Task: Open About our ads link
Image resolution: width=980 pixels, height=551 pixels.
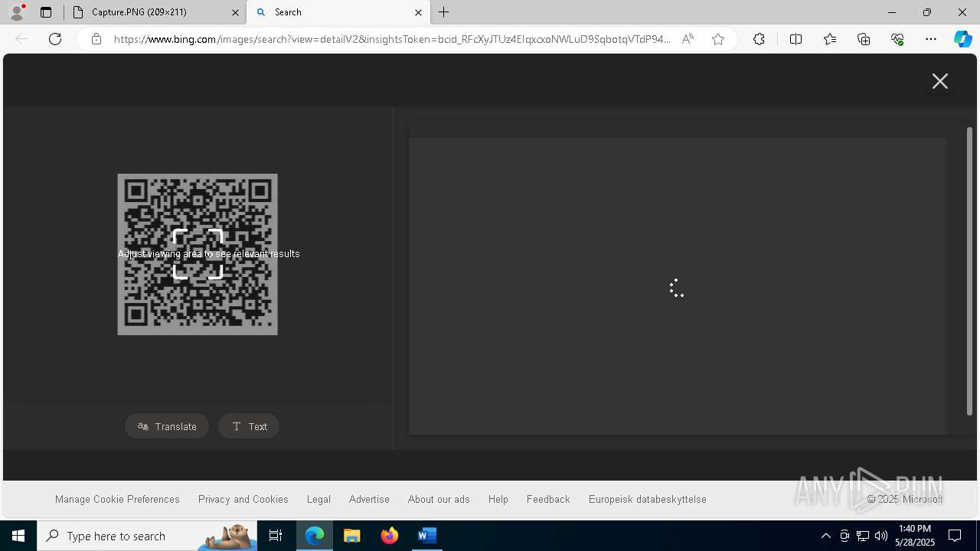Action: click(439, 499)
